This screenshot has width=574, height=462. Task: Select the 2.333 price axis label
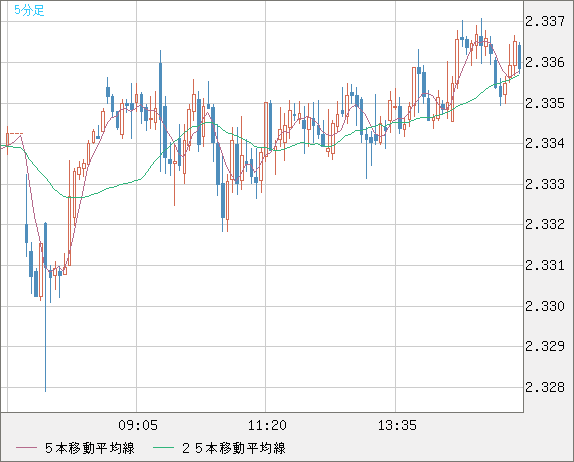click(545, 184)
